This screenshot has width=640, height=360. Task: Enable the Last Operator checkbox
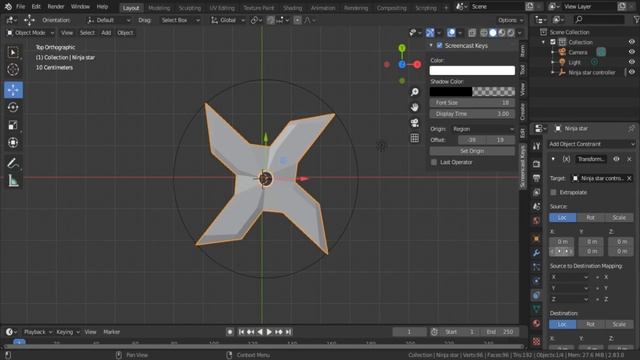434,162
